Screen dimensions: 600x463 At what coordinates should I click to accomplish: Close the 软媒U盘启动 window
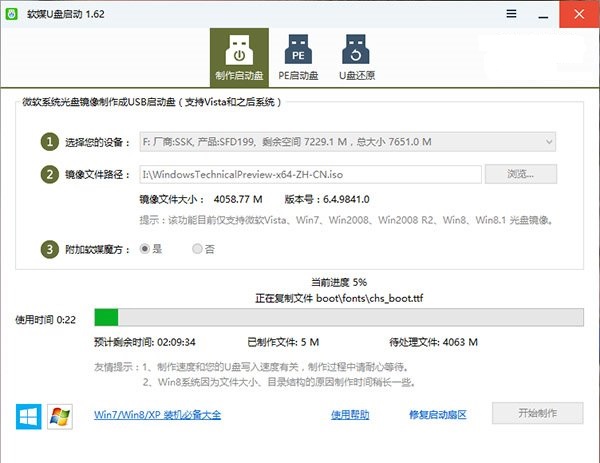tap(579, 14)
